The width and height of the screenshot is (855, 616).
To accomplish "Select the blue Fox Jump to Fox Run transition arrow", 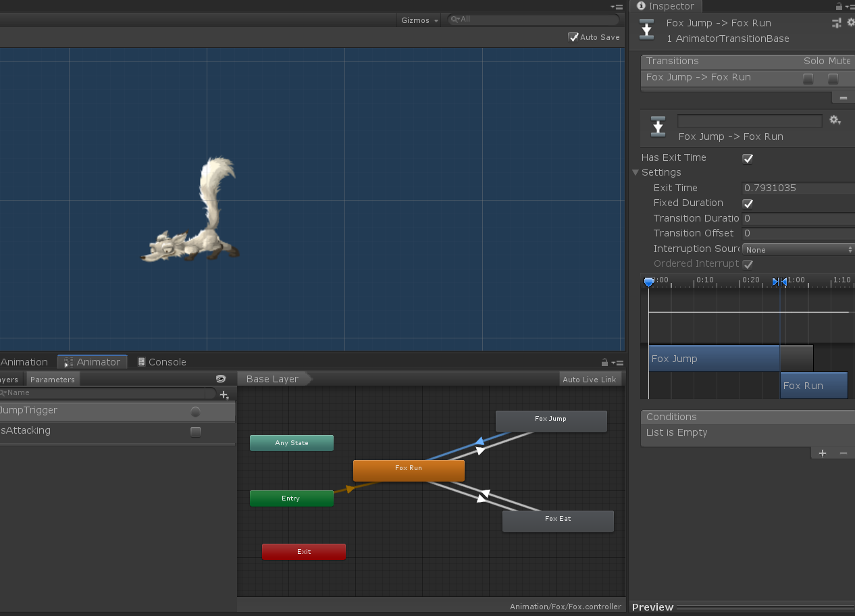I will (479, 441).
